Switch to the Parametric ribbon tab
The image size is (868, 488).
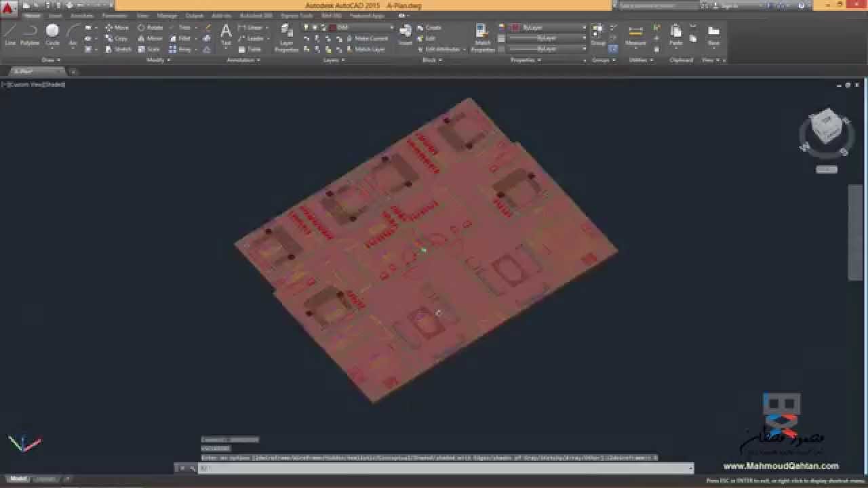[115, 16]
